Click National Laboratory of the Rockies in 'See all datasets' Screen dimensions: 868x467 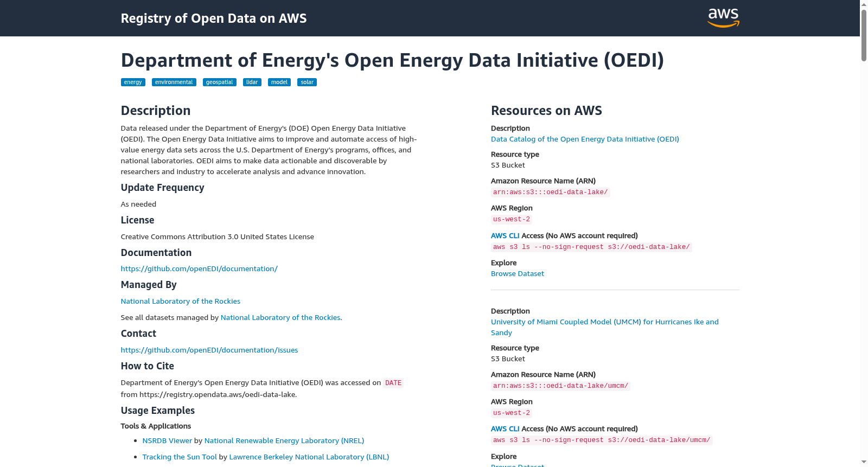[x=280, y=317]
